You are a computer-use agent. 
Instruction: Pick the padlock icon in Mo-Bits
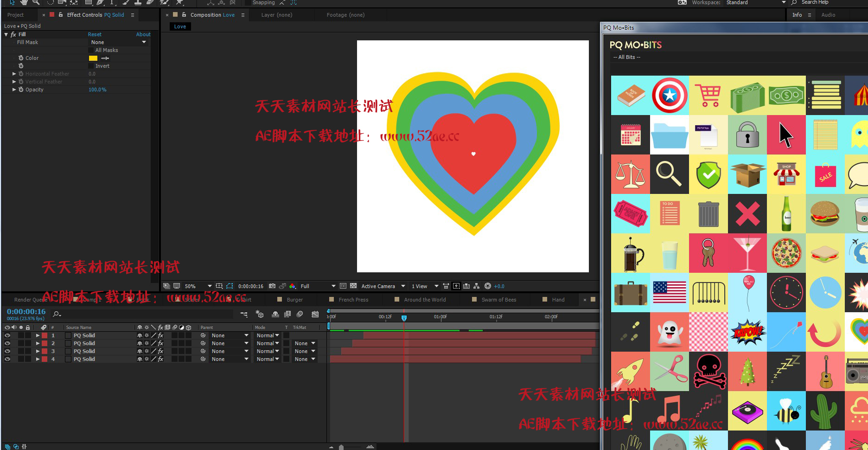tap(747, 135)
